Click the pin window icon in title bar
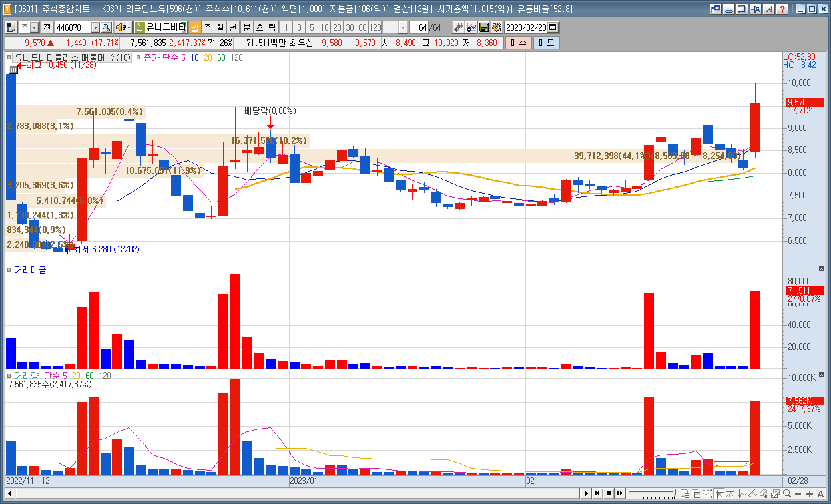 756,9
